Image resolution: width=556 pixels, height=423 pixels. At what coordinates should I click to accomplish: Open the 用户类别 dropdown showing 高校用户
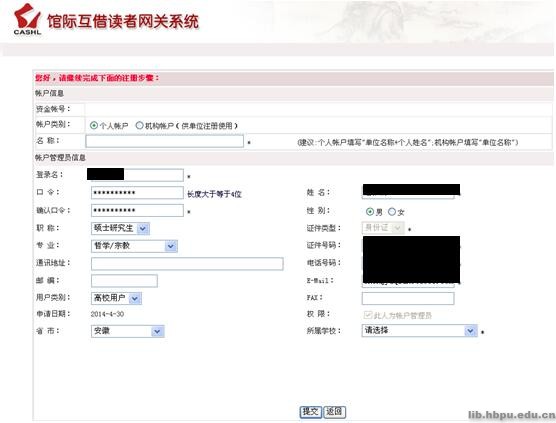[x=116, y=298]
